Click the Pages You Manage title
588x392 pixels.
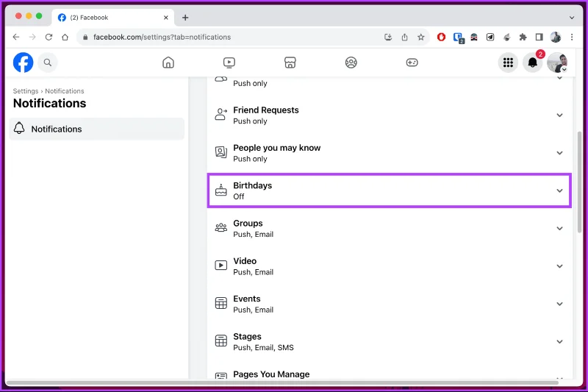[271, 374]
